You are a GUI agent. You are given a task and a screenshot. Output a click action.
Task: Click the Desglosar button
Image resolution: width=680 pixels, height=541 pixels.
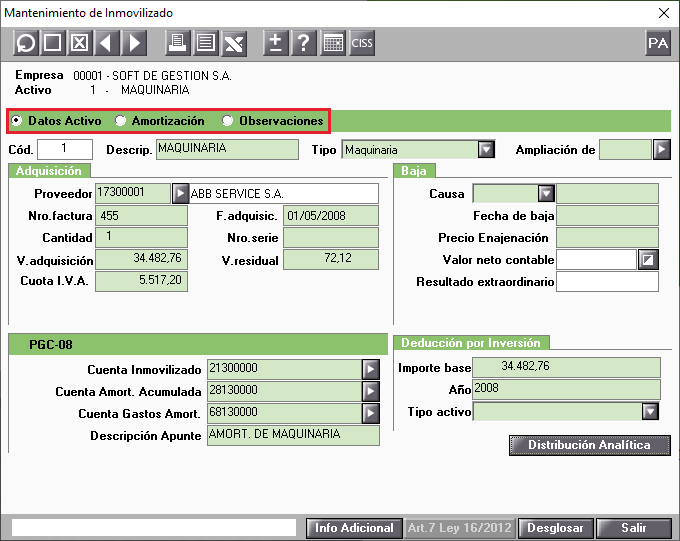555,528
